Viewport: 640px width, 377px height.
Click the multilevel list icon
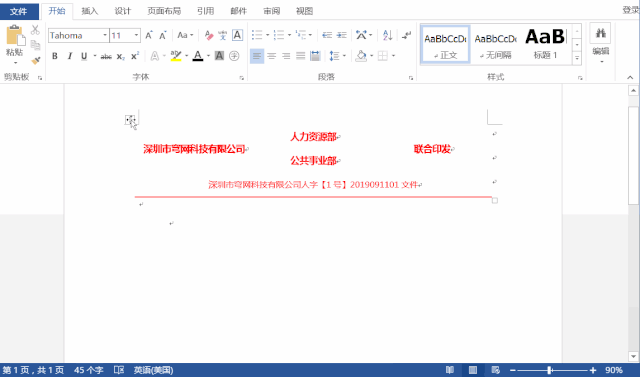301,35
